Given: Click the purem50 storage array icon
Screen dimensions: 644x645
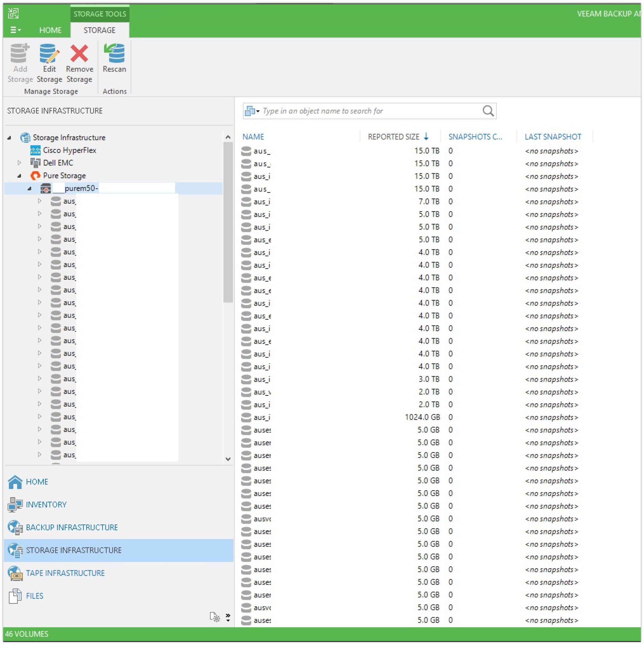Looking at the screenshot, I should (46, 189).
